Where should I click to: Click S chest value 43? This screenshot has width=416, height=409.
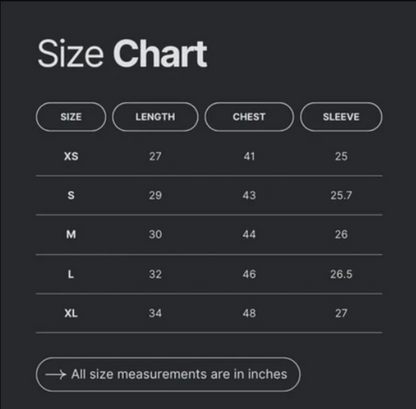click(249, 195)
